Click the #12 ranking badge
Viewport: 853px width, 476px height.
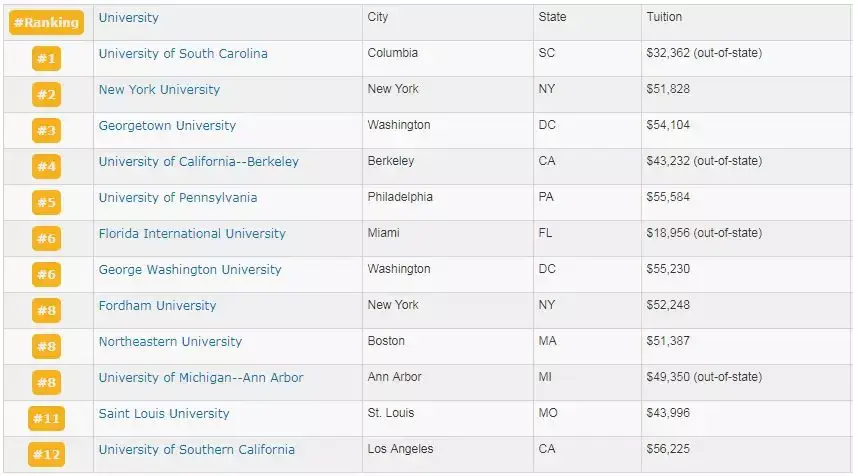47,455
